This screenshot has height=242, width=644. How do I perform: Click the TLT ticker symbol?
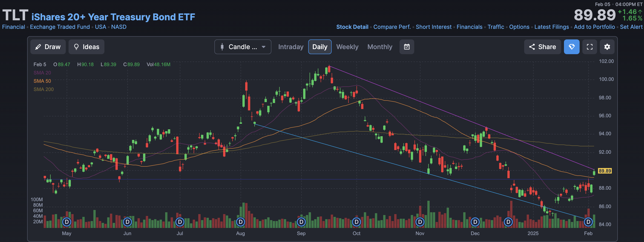tap(15, 15)
